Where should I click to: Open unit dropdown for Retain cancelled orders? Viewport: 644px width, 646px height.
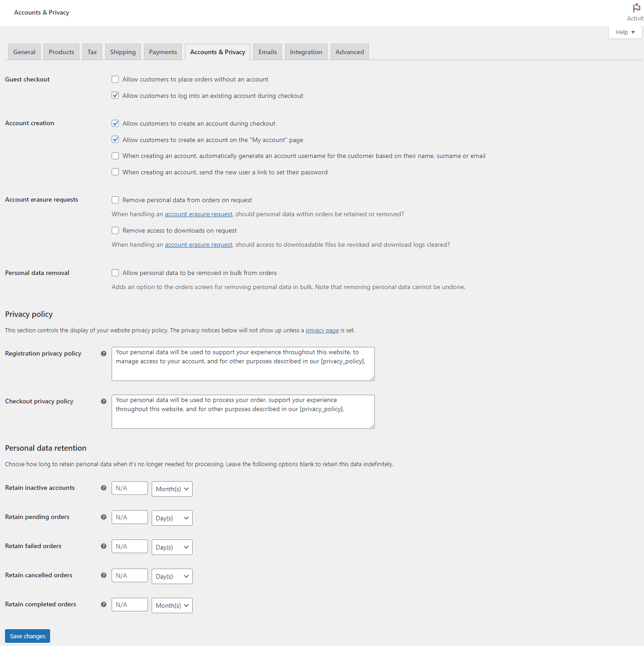[x=172, y=576]
